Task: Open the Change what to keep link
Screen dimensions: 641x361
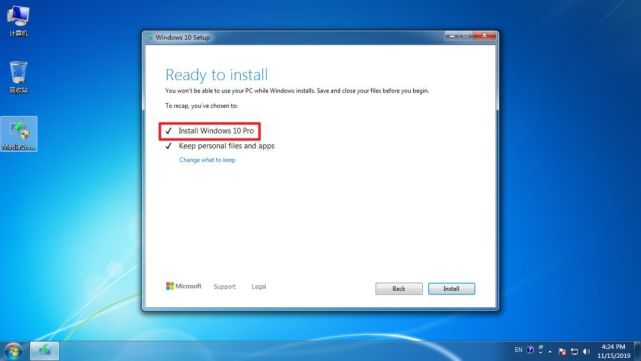Action: 207,160
